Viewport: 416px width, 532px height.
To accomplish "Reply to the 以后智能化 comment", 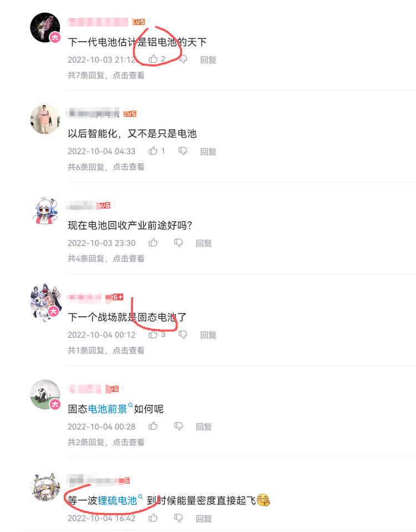I will (x=209, y=151).
